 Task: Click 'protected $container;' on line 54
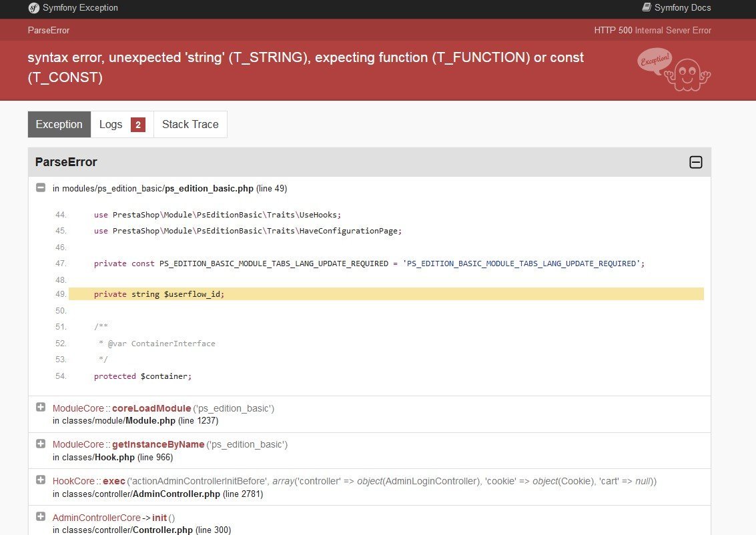[x=143, y=376]
